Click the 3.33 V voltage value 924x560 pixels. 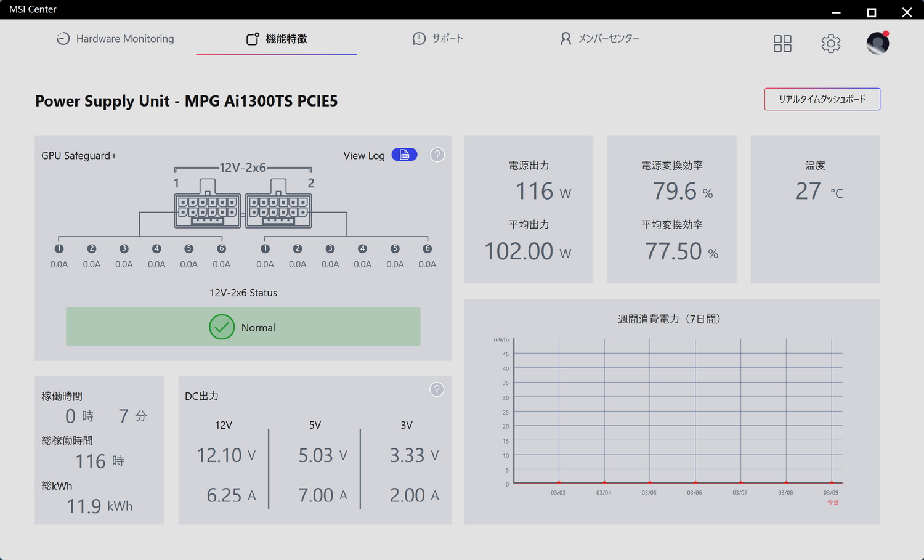tap(415, 455)
